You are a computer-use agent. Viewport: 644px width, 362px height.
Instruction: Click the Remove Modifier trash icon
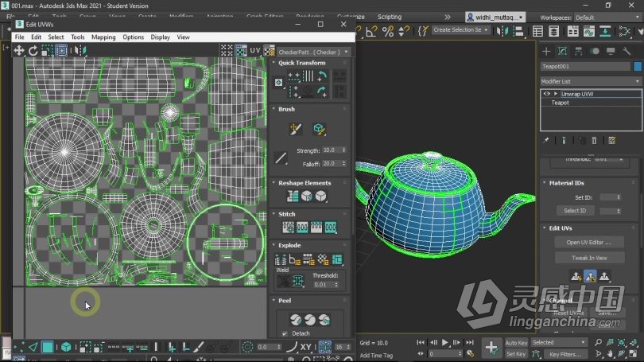[594, 141]
